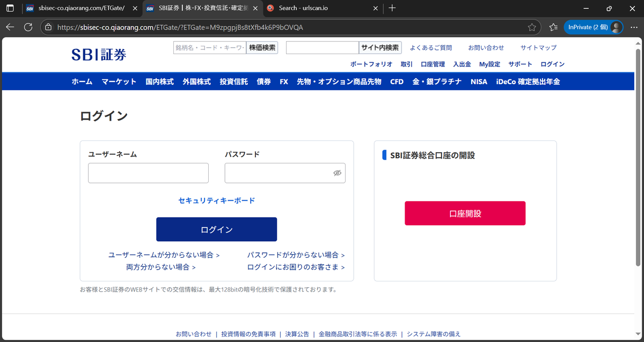644x342 pixels.
Task: Switch to the sbisec-co.qiaorang.com/ETGate tab
Action: tap(82, 8)
